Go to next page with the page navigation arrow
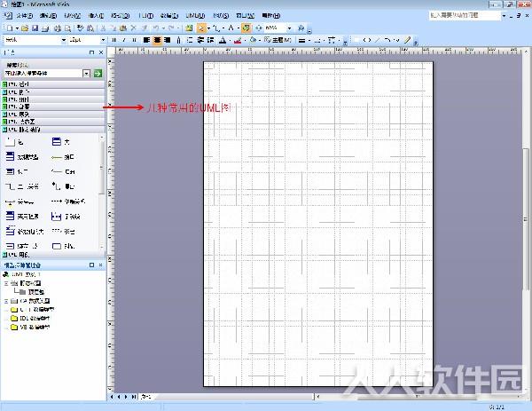Viewport: 532px width, 411px height. (x=126, y=397)
